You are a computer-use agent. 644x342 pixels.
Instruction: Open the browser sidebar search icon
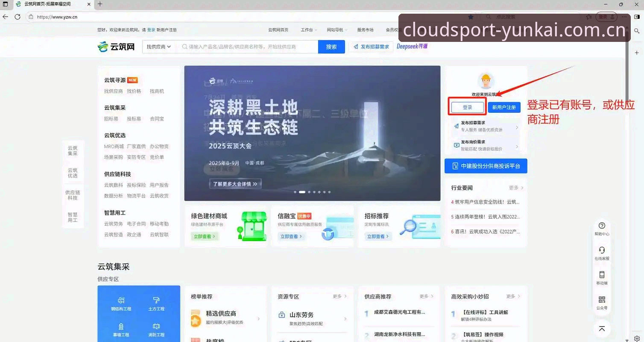(x=637, y=31)
